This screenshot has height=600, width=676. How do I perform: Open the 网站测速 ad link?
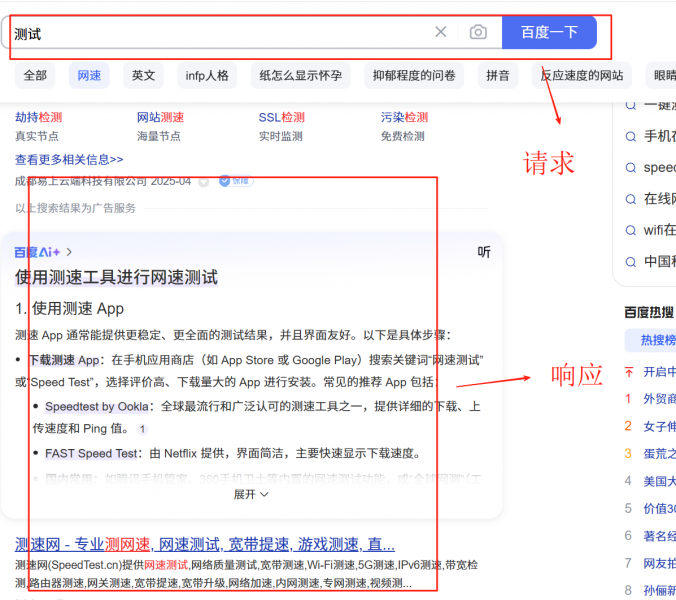160,117
